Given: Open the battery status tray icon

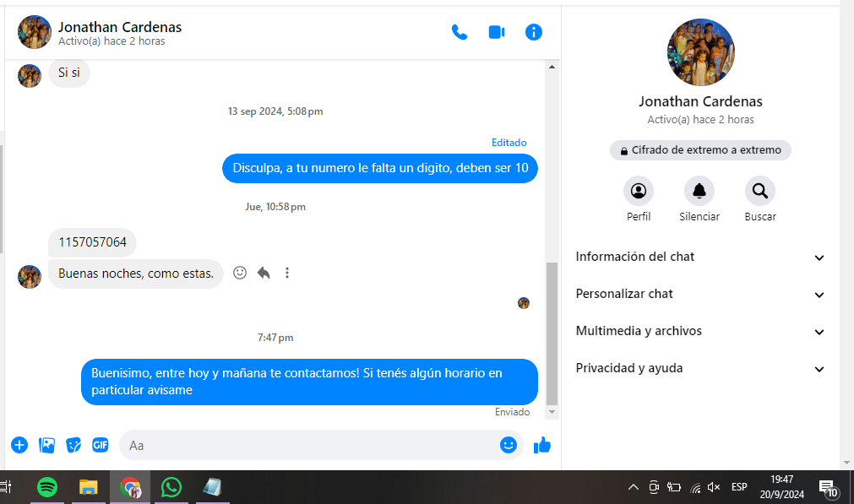Looking at the screenshot, I should click(x=674, y=487).
